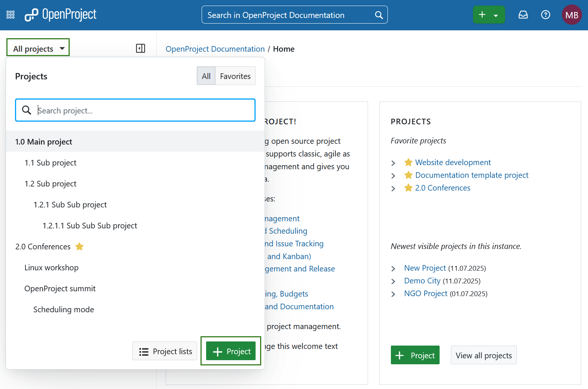Open the MB user avatar menu
Screen dimensions: 588x389
click(x=572, y=15)
